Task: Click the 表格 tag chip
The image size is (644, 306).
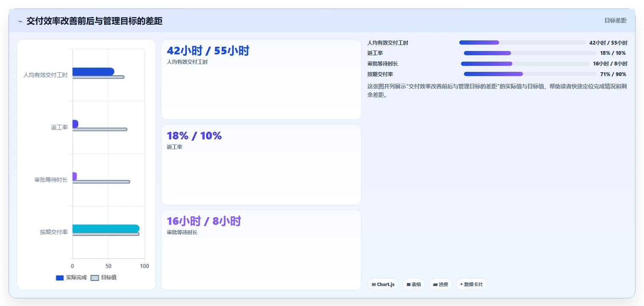Action: click(x=414, y=284)
